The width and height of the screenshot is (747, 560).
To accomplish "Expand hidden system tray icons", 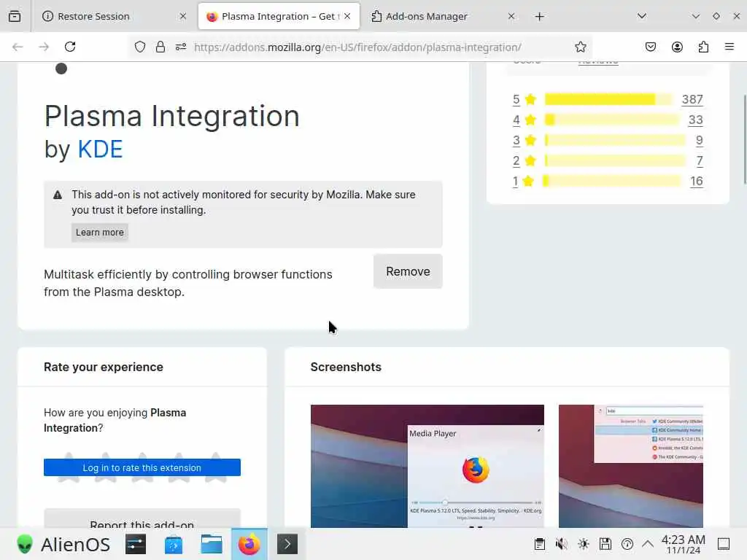I will coord(648,544).
